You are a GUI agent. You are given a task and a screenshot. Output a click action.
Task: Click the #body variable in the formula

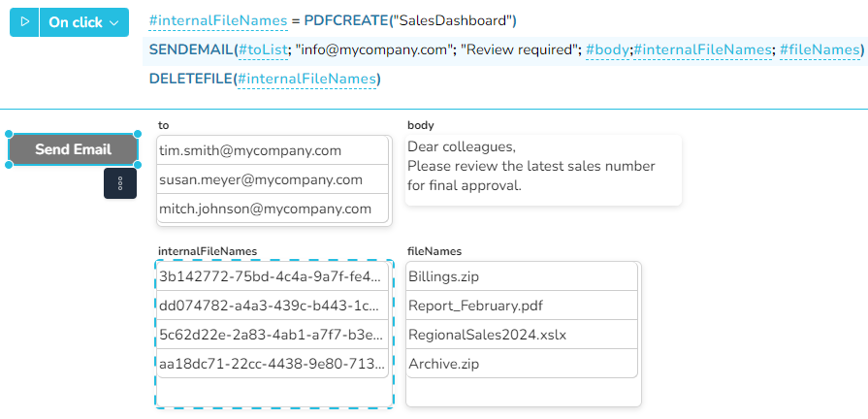coord(607,49)
